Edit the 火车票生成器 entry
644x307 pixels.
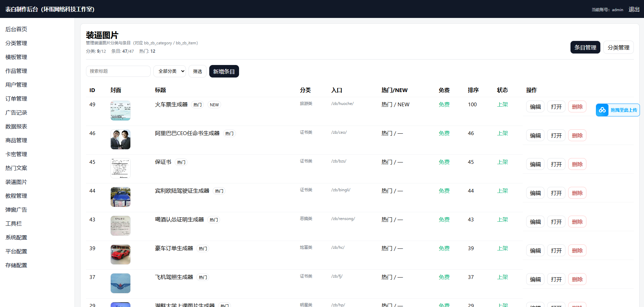click(535, 107)
